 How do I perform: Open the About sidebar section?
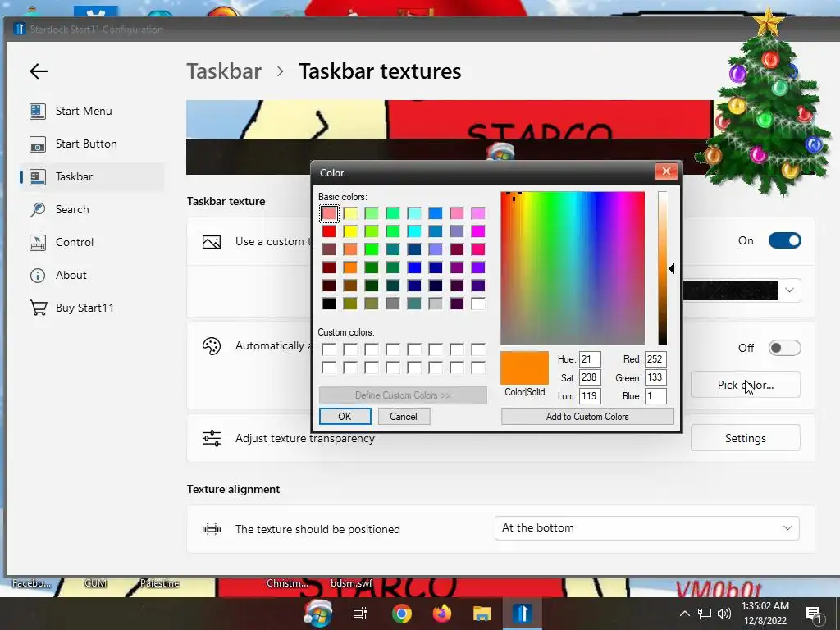[x=91, y=275]
